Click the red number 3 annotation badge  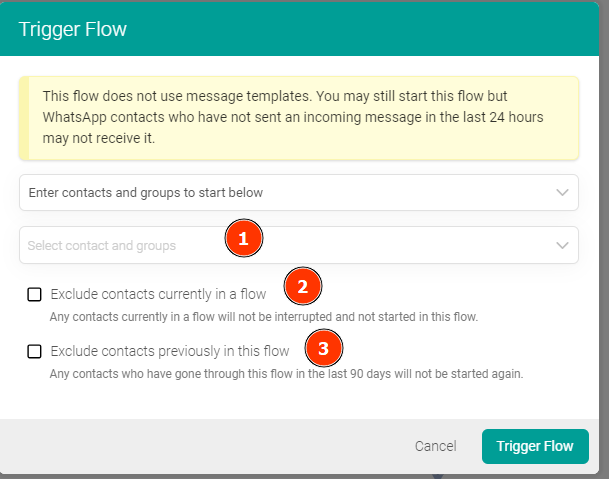point(322,349)
